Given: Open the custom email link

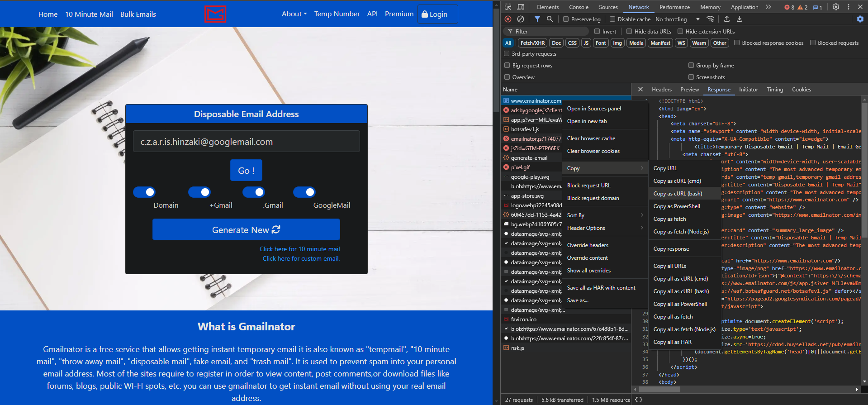Looking at the screenshot, I should coord(301,258).
